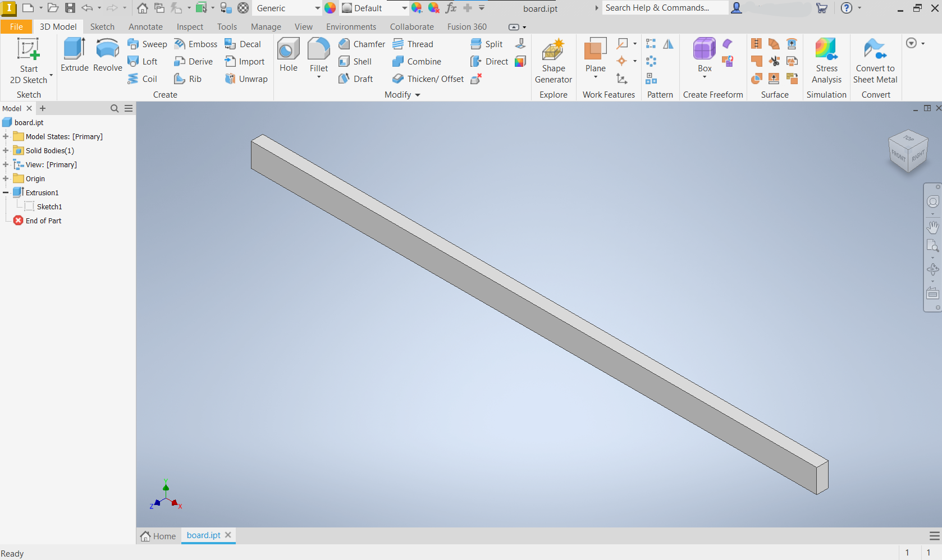Close the board.ipt document tab
This screenshot has height=560, width=942.
click(x=228, y=535)
